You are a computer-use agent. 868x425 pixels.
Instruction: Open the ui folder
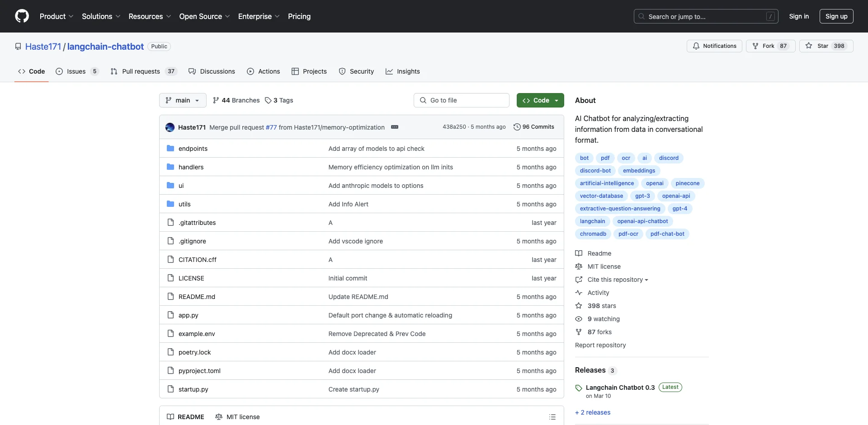[x=181, y=186]
